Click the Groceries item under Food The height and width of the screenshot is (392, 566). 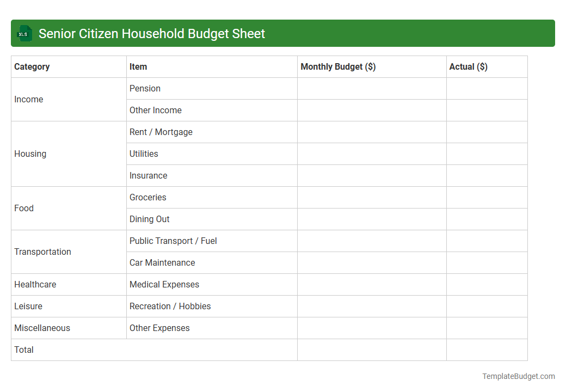click(147, 197)
